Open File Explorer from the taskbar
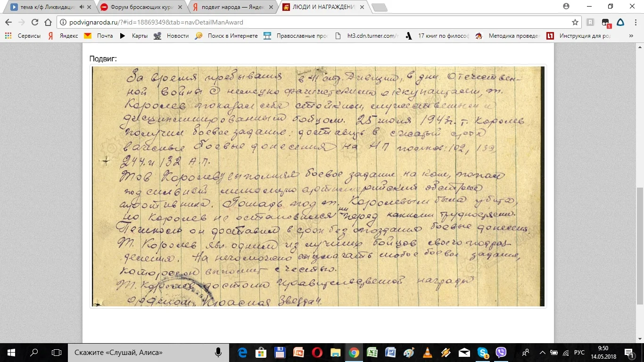 click(x=335, y=352)
